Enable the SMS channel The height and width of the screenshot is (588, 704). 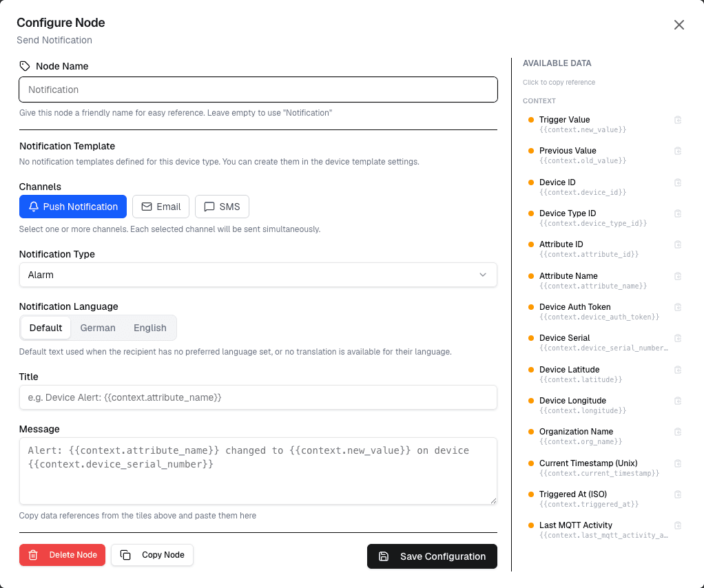pyautogui.click(x=222, y=207)
